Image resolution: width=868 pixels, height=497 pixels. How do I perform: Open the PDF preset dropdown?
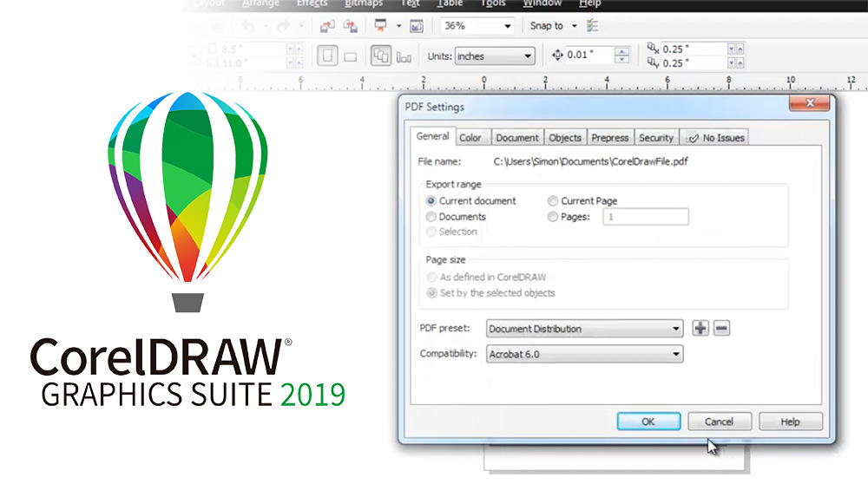tap(584, 328)
